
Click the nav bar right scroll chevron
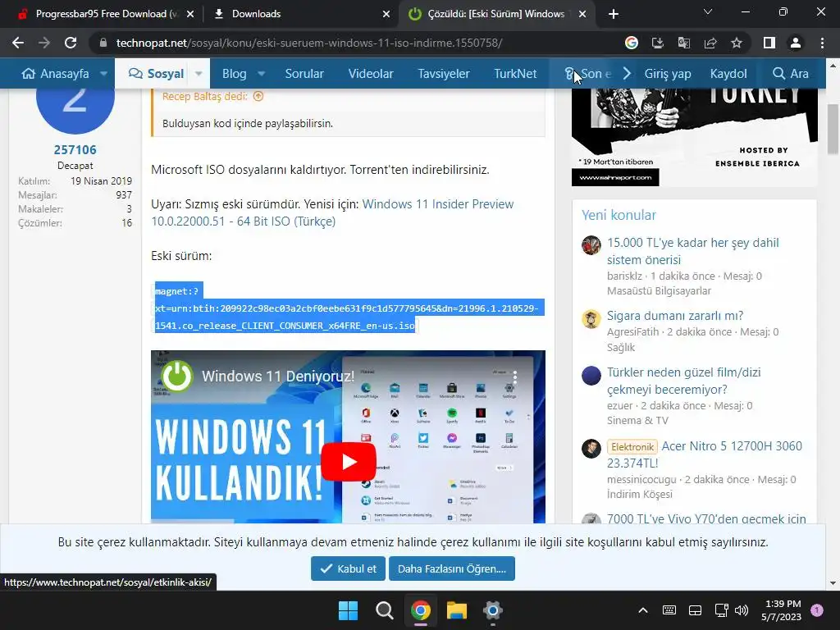(x=627, y=73)
